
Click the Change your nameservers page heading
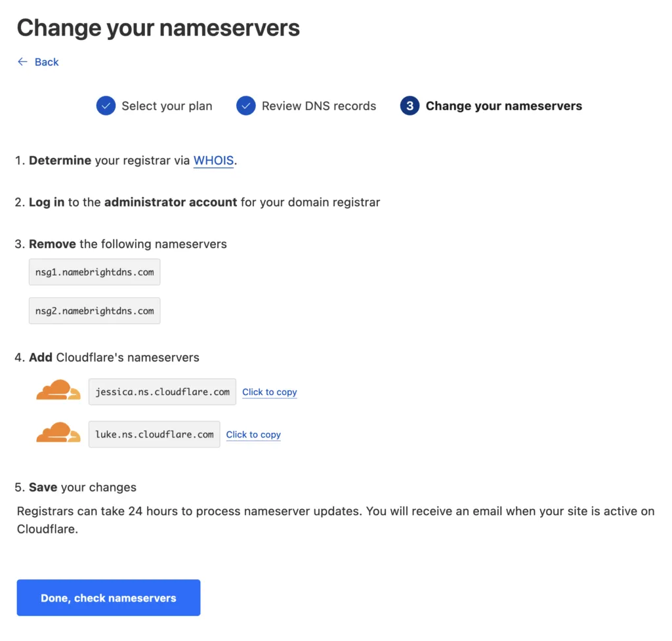159,28
